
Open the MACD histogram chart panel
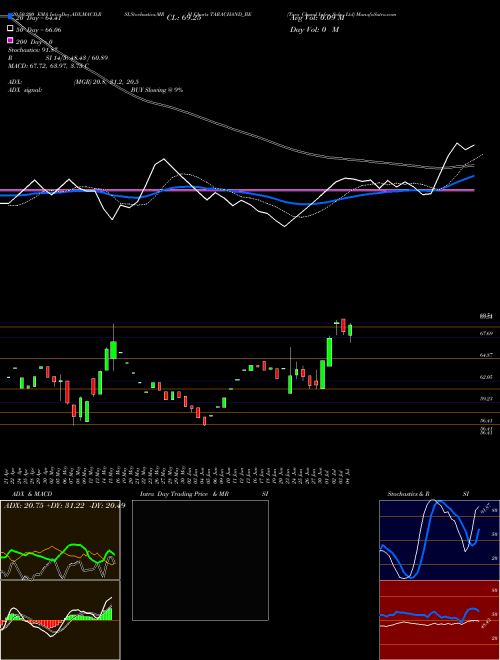pos(60,620)
